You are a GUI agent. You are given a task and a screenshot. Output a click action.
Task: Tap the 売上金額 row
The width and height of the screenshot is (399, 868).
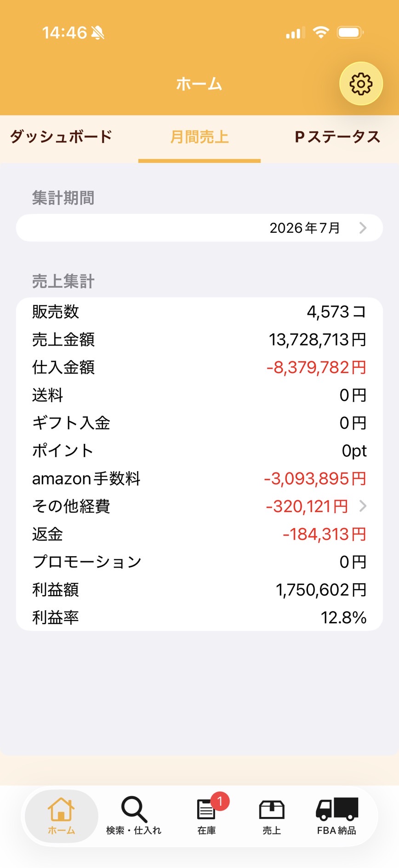pyautogui.click(x=199, y=339)
